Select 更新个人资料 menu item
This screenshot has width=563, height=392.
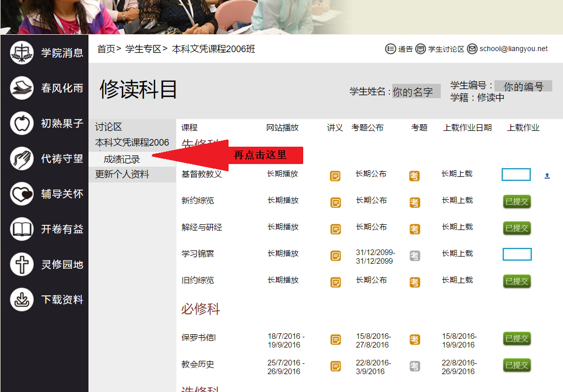click(122, 174)
